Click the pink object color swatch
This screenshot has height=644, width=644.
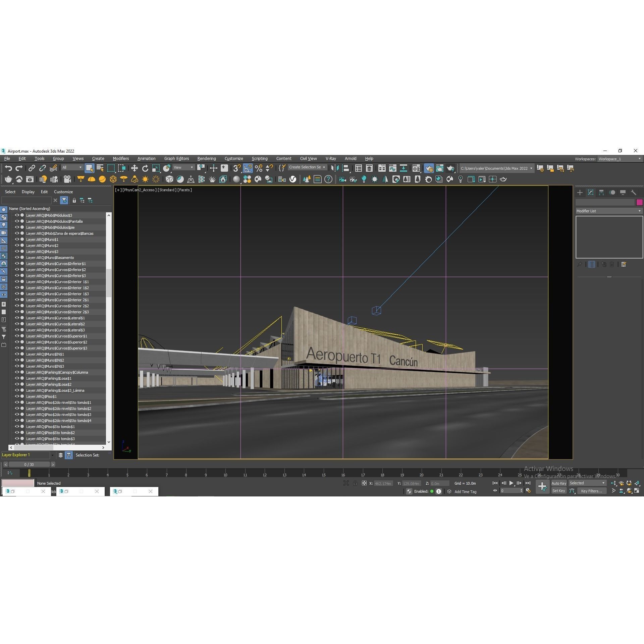click(639, 202)
